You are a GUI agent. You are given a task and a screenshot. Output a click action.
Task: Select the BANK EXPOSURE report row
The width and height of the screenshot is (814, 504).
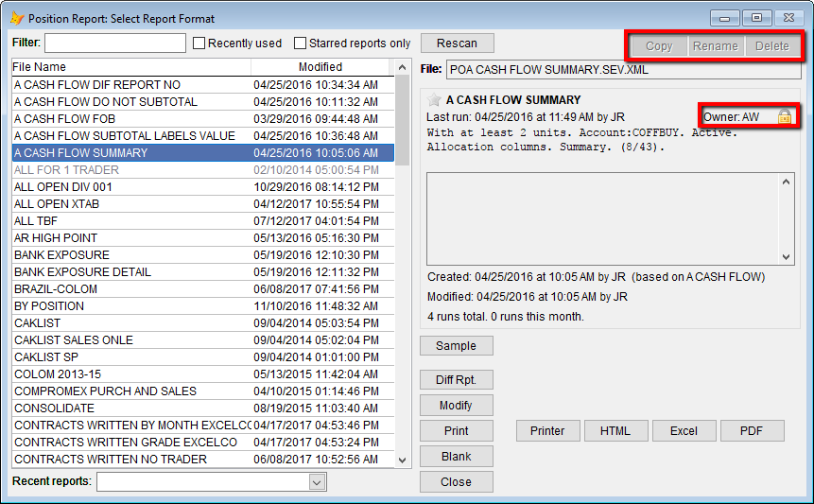click(x=203, y=255)
